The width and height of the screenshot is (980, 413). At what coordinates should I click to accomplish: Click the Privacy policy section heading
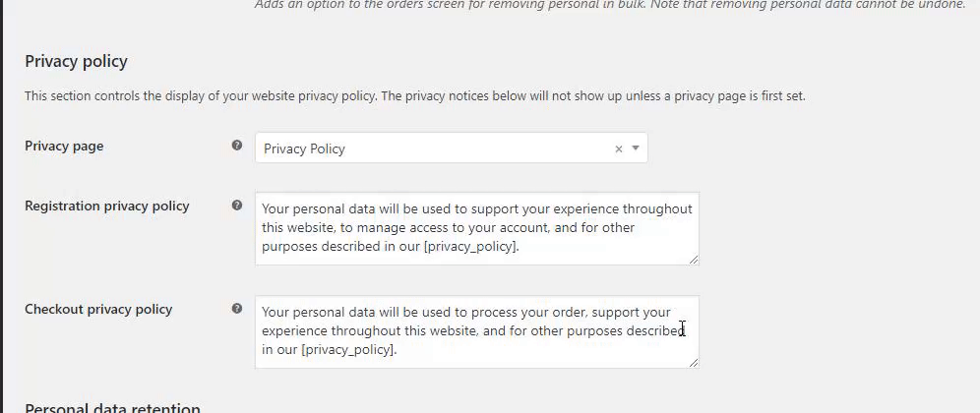tap(76, 61)
